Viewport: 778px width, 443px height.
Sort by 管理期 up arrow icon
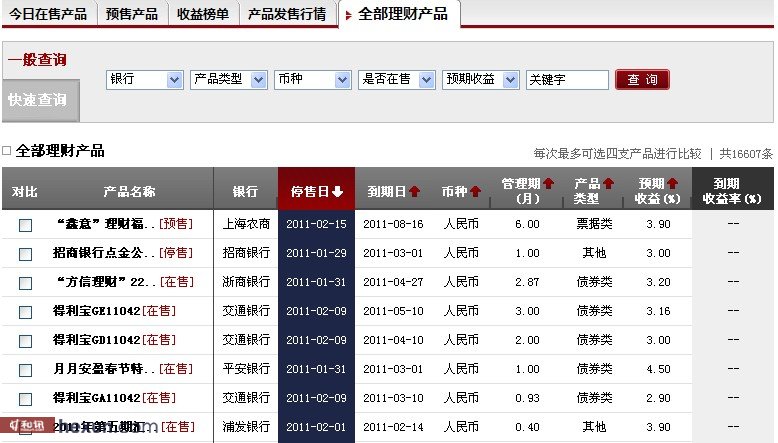(548, 184)
